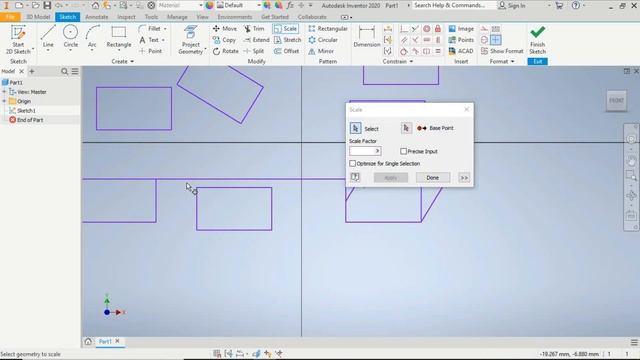Image resolution: width=640 pixels, height=360 pixels.
Task: Click Start 2D Sketch icon
Action: tap(18, 33)
